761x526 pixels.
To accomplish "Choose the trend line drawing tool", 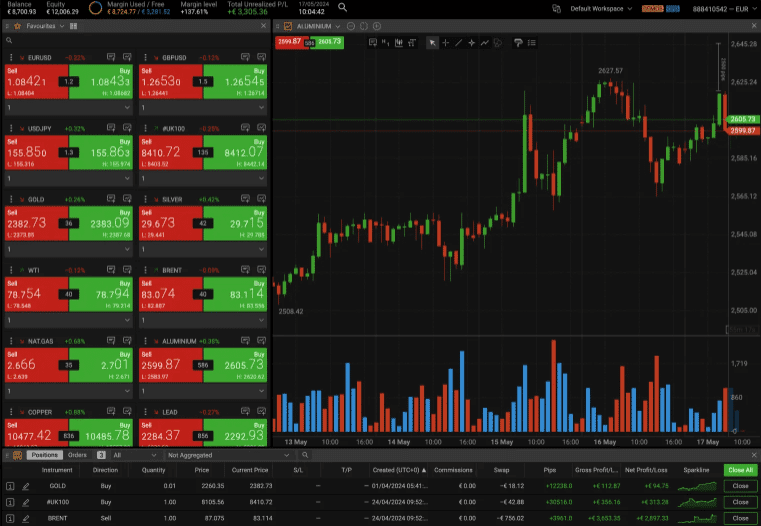I will 459,43.
